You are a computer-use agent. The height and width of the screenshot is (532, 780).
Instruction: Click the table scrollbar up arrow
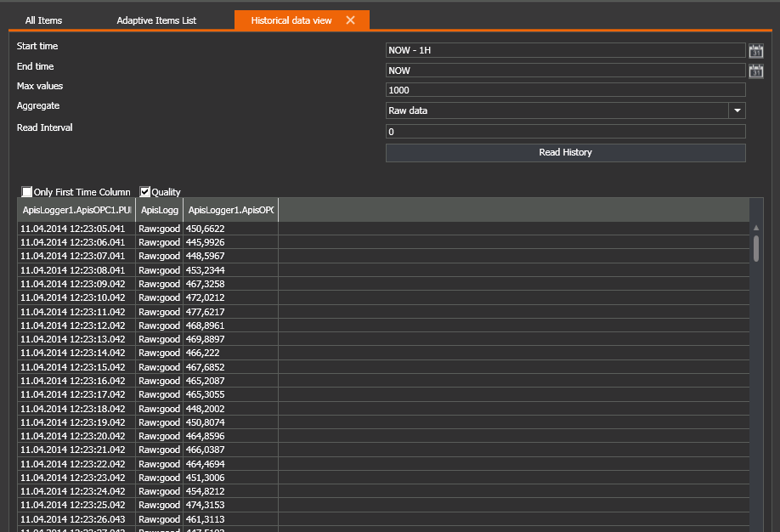[x=756, y=228]
